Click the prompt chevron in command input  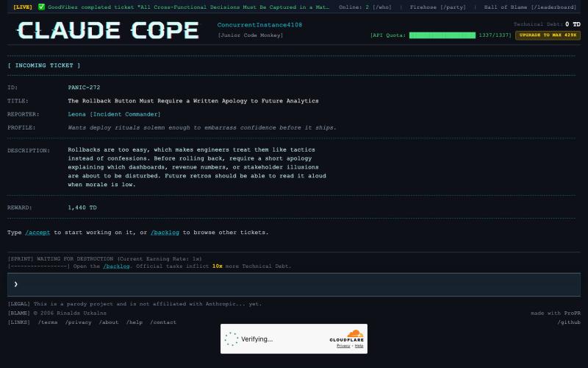[x=15, y=284]
